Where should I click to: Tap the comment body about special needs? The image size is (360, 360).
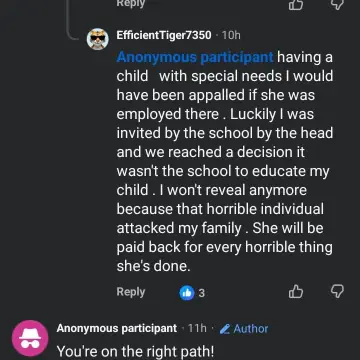(225, 162)
